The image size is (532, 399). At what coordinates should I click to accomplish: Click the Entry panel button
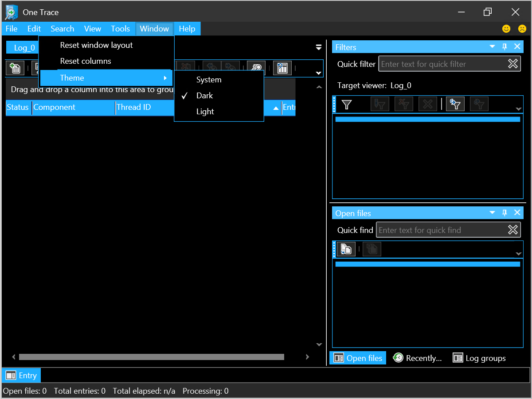(21, 376)
